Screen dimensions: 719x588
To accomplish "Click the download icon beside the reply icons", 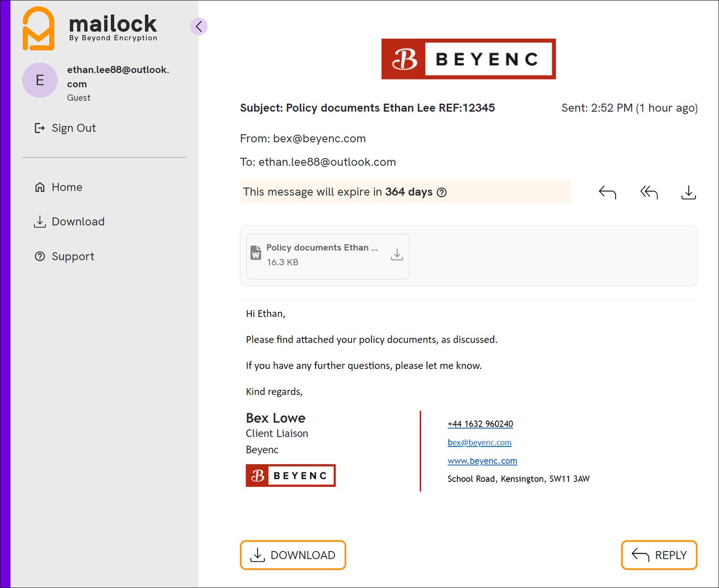I will (689, 192).
